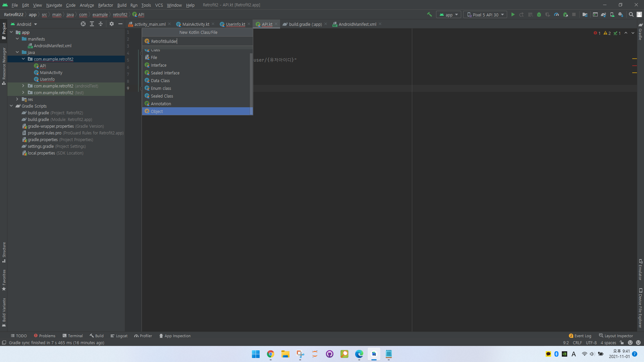Switch to the MainActivity.kt editor tab
Screen dimensions: 644x362
click(195, 24)
